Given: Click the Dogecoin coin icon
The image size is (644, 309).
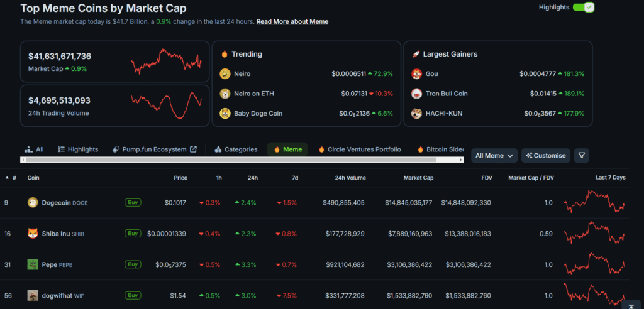Looking at the screenshot, I should point(33,202).
